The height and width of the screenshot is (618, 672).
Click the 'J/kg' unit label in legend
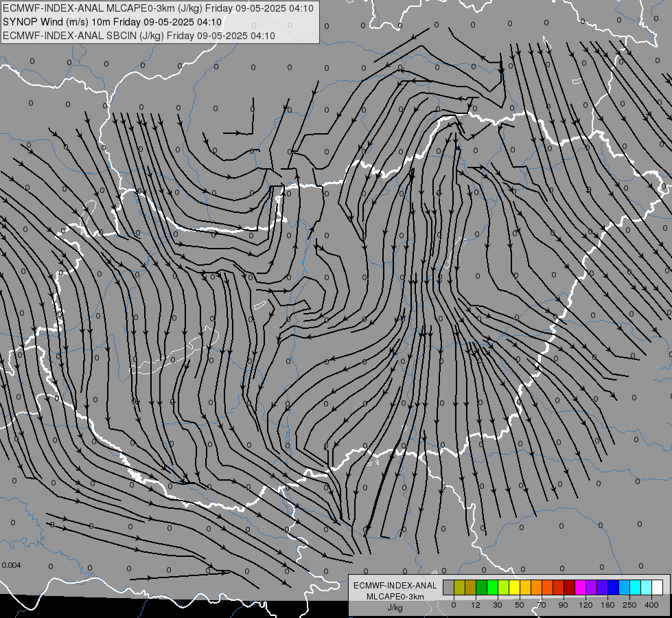tap(395, 608)
